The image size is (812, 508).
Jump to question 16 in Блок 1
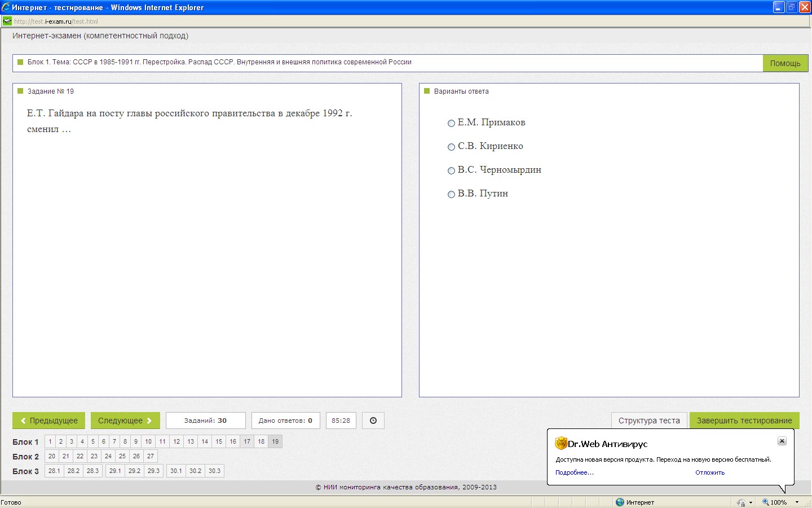(x=233, y=441)
